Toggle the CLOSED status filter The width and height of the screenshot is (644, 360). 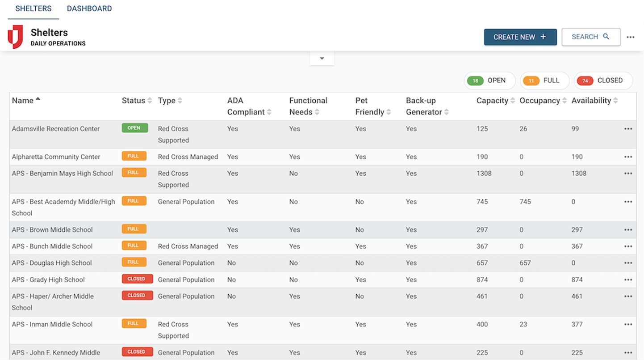(x=602, y=80)
